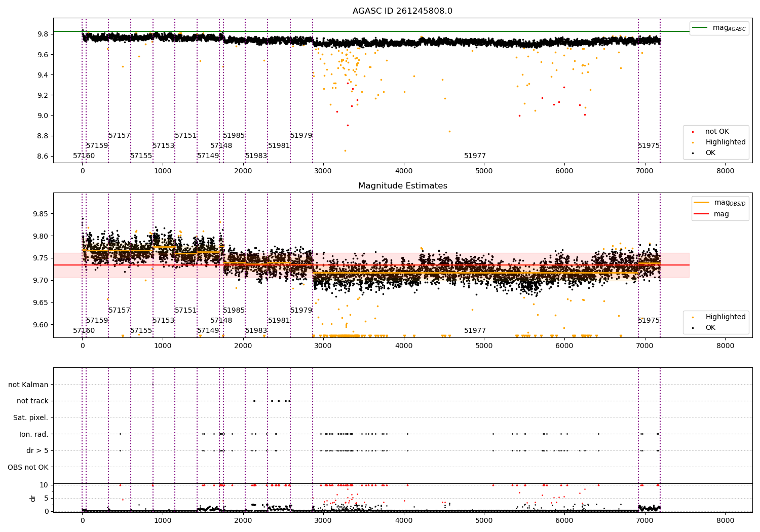Viewport: 760px width, 532px height.
Task: Click the "Sat. pixel." axis label
Action: coord(31,417)
